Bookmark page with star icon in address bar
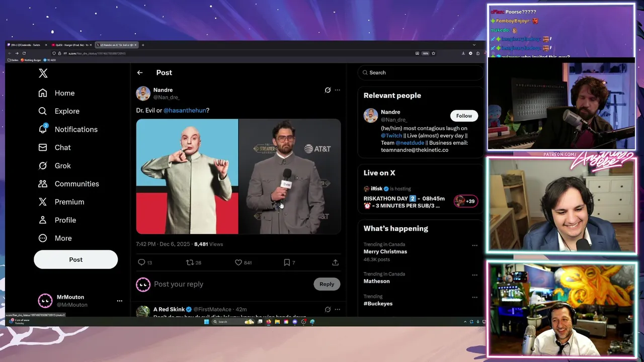644x362 pixels. pyautogui.click(x=433, y=53)
